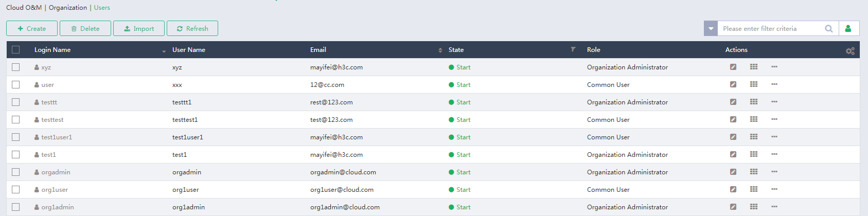Open grid icon for testtt row
Screen dimensions: 868x216
pos(753,102)
